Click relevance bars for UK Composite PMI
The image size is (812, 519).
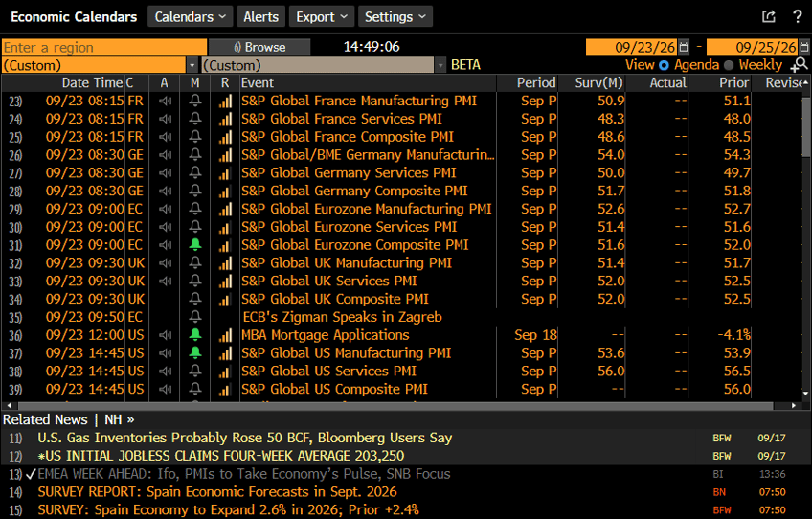[225, 300]
